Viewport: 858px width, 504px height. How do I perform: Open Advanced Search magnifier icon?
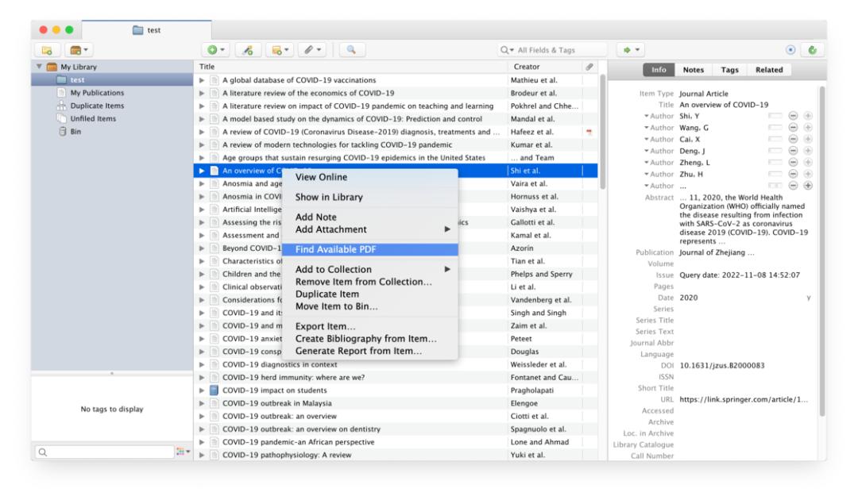coord(351,51)
